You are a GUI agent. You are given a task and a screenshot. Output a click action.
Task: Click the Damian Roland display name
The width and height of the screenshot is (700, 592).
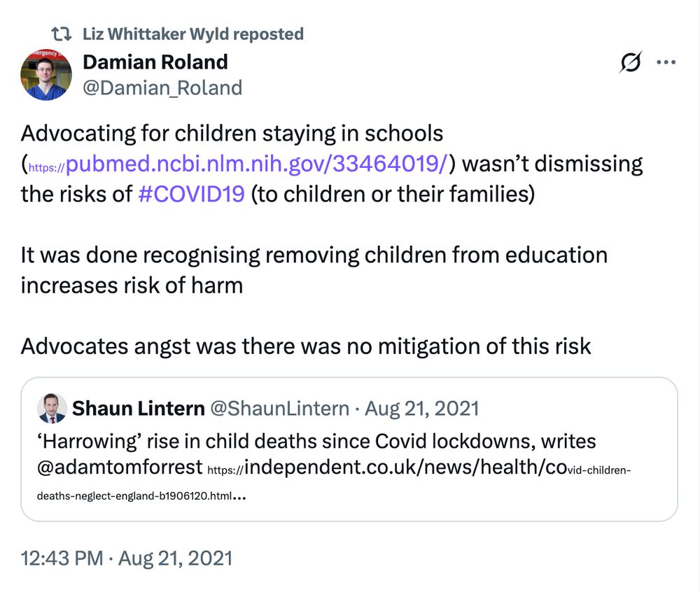click(x=155, y=62)
